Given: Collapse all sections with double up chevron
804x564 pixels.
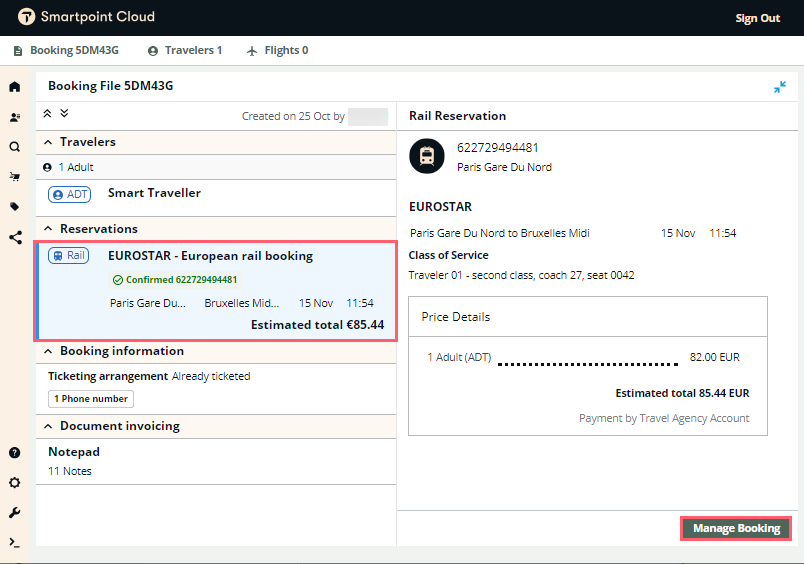Looking at the screenshot, I should coord(47,113).
